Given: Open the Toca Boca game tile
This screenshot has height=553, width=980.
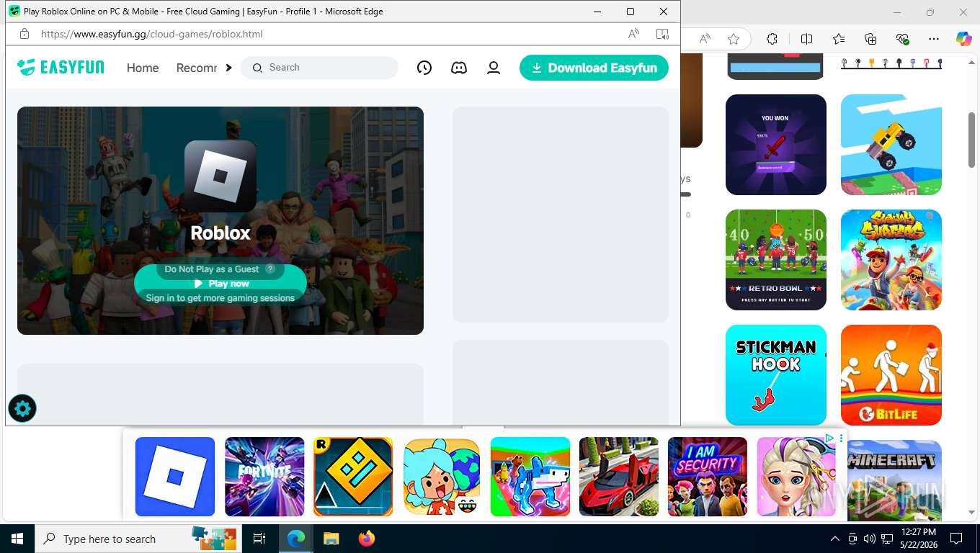Looking at the screenshot, I should 442,477.
